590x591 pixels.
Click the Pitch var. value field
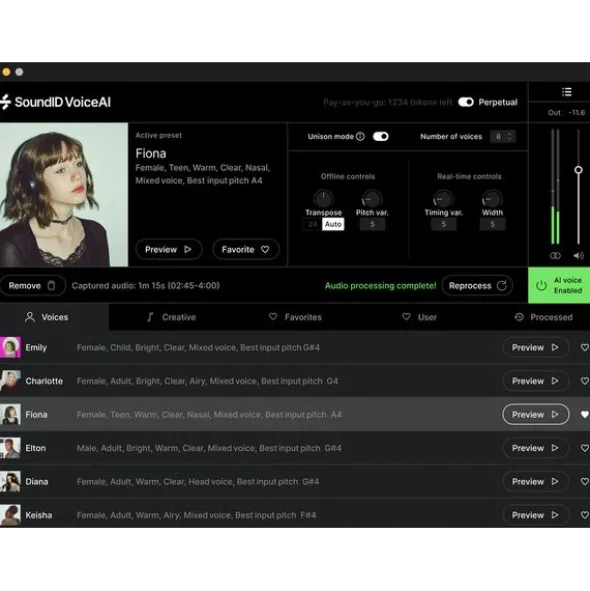tap(372, 224)
